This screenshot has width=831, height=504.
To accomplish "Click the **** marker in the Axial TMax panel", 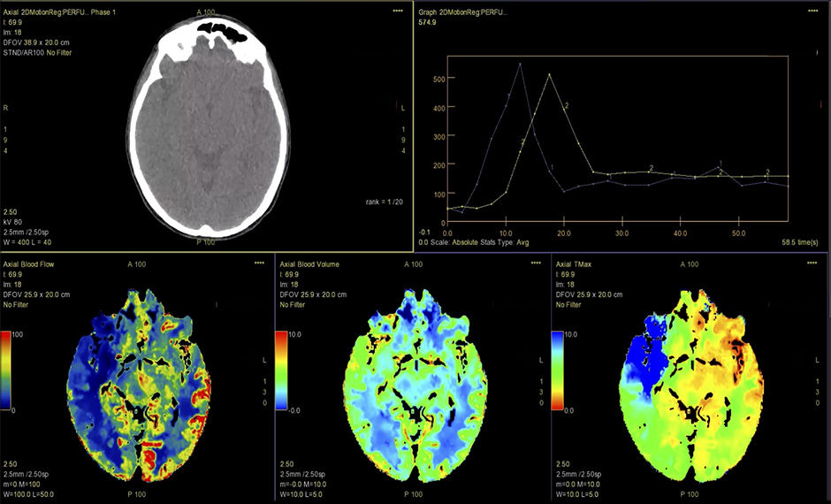I will click(812, 263).
